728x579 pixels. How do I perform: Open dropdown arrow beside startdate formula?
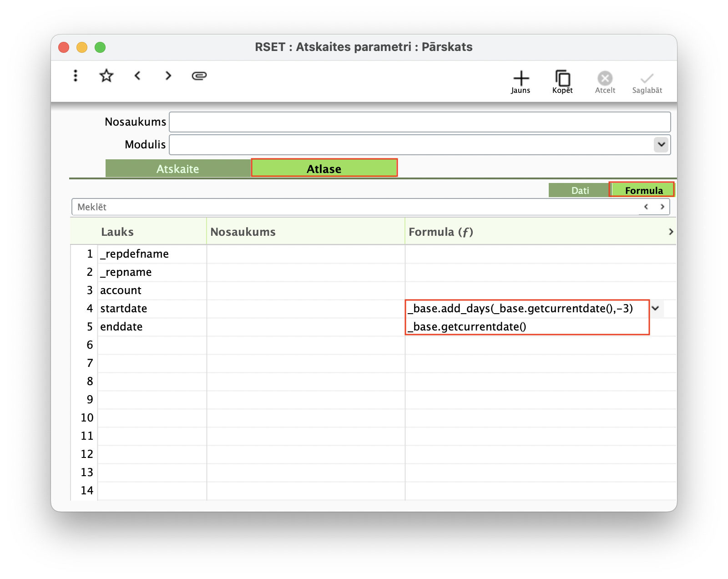click(656, 308)
